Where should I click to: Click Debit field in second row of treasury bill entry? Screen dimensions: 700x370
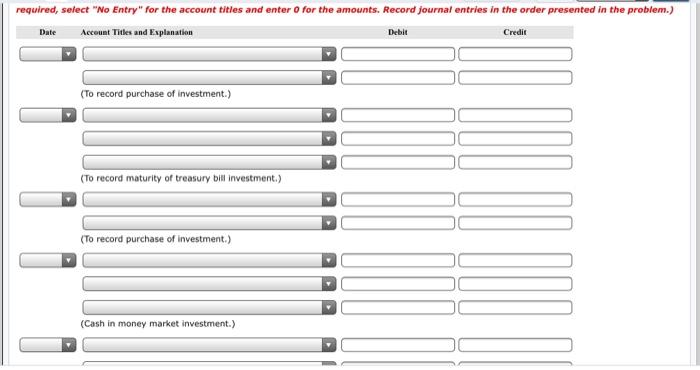pos(398,139)
